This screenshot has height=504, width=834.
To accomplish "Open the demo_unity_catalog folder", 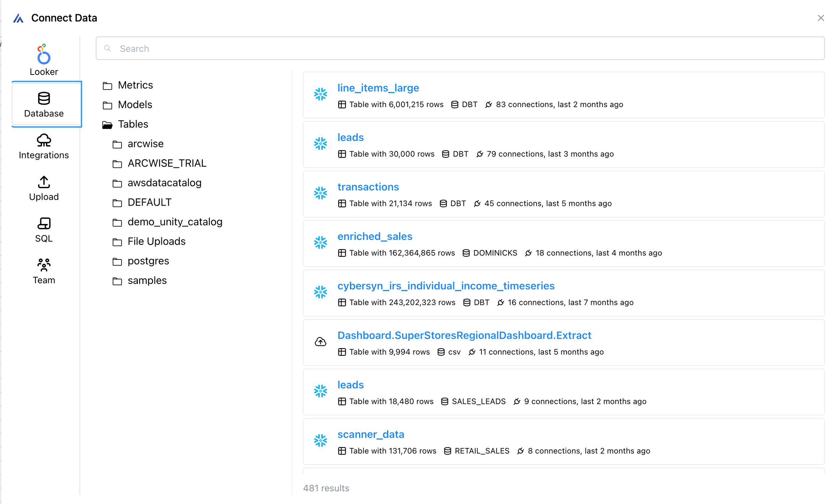I will (x=175, y=222).
